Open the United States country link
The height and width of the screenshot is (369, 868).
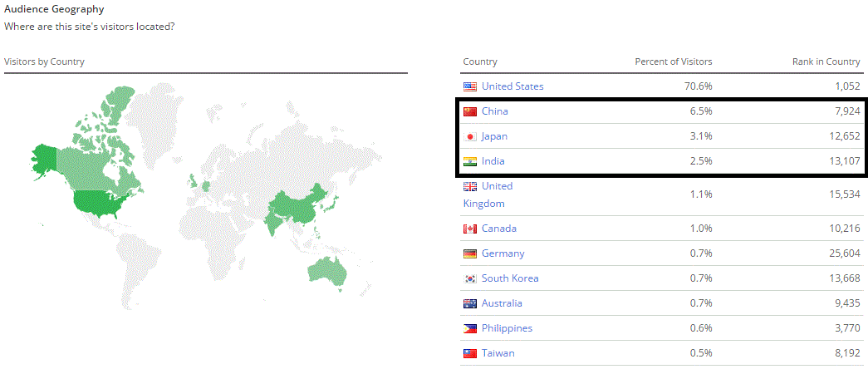pyautogui.click(x=512, y=86)
